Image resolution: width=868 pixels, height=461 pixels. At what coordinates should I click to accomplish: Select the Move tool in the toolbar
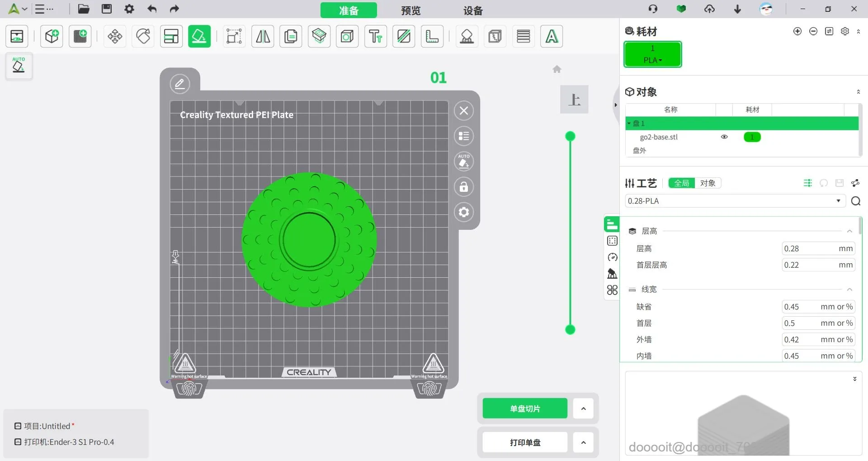pos(114,36)
